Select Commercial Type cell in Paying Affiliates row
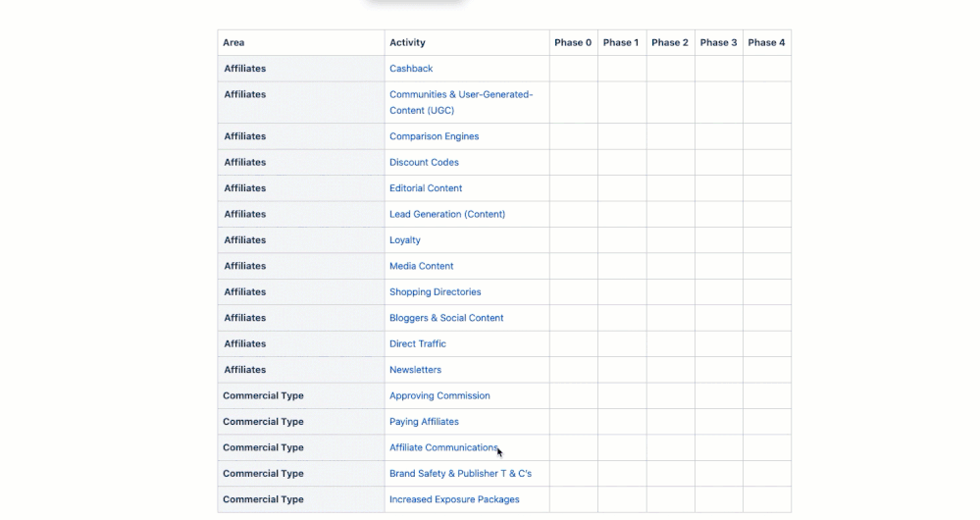This screenshot has width=980, height=520. click(300, 421)
